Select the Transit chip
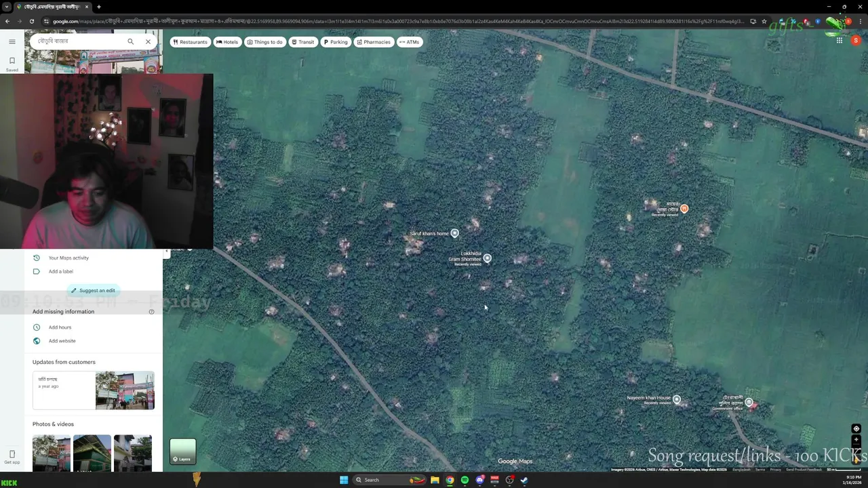This screenshot has width=868, height=488. point(303,42)
